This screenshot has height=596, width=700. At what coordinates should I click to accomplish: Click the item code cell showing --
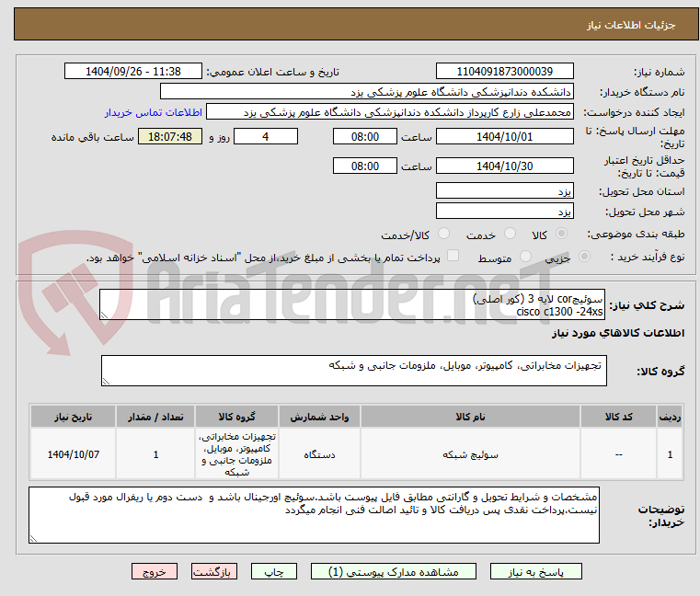pos(618,454)
